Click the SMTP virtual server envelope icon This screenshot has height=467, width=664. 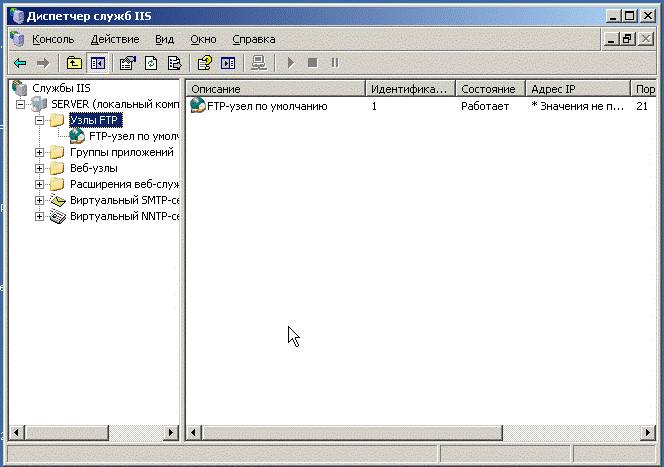(58, 200)
